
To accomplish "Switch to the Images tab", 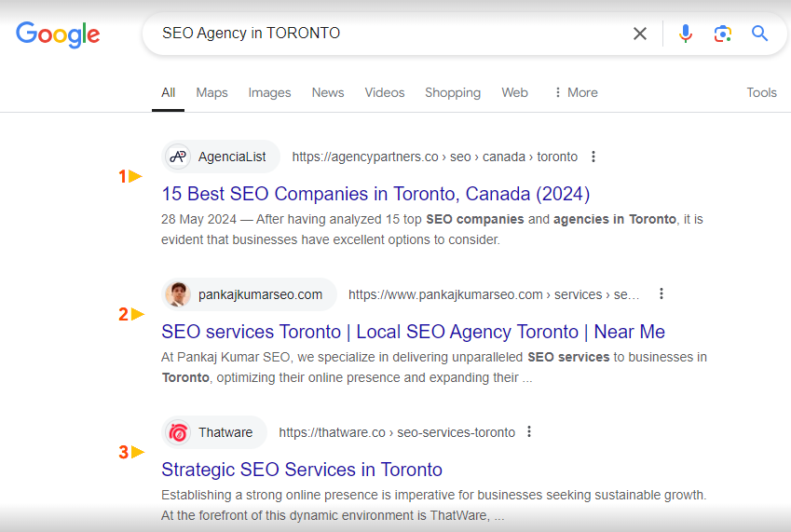I will tap(269, 93).
